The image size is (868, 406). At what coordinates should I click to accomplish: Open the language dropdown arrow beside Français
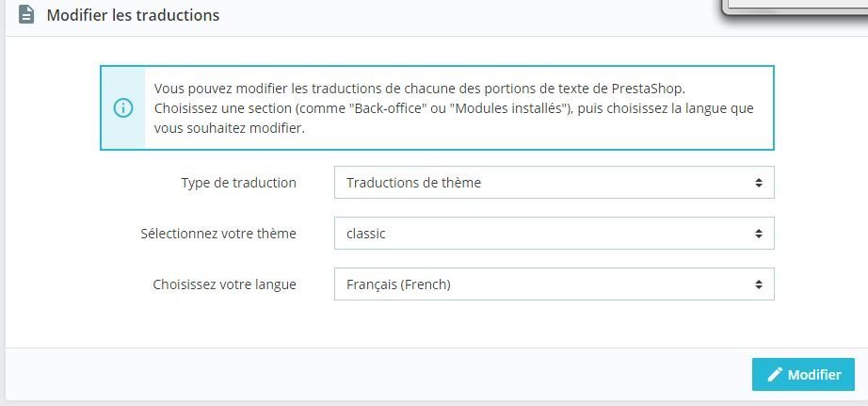click(759, 284)
